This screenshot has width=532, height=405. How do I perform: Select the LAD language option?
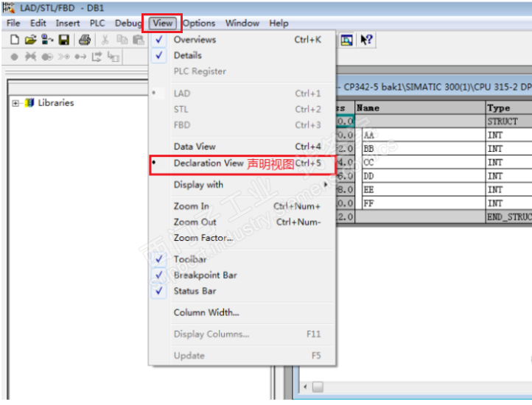pos(242,94)
